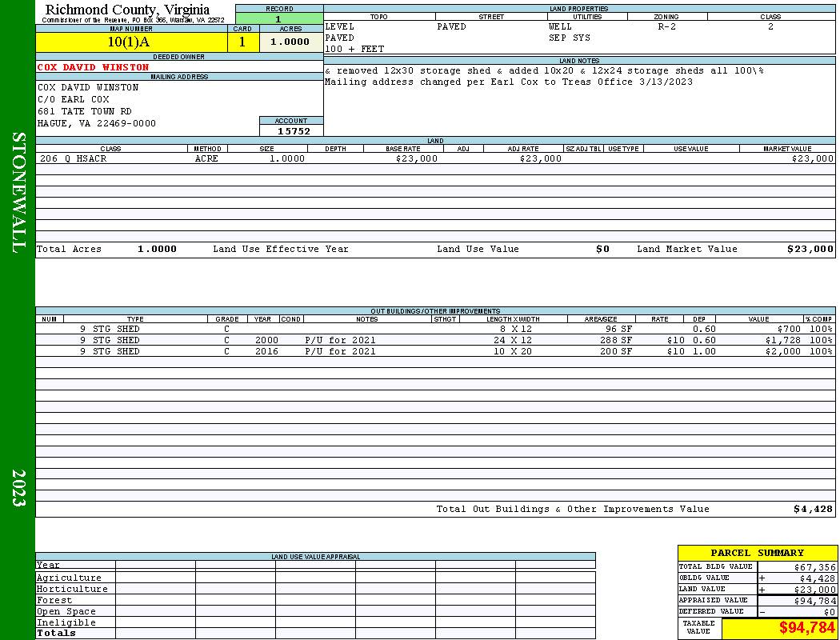Image resolution: width=840 pixels, height=640 pixels.
Task: Click the Totals row label
Action: (x=56, y=633)
